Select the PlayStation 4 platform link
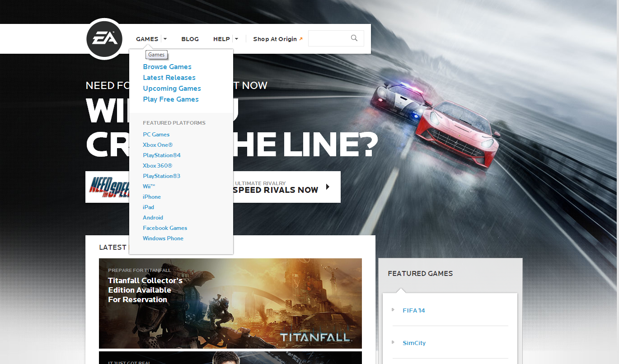Image resolution: width=619 pixels, height=364 pixels. [162, 155]
